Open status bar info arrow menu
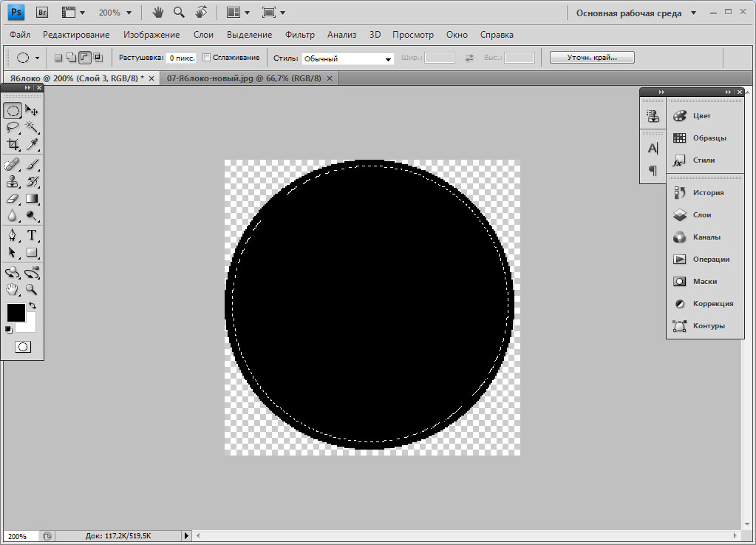Viewport: 756px width, 545px height. (186, 535)
